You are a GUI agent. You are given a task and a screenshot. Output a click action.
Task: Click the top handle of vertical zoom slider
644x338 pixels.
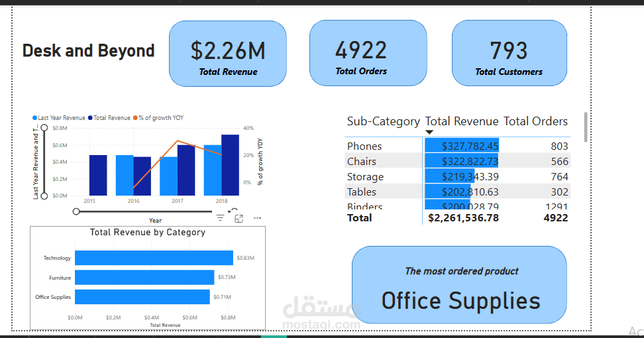coord(44,128)
